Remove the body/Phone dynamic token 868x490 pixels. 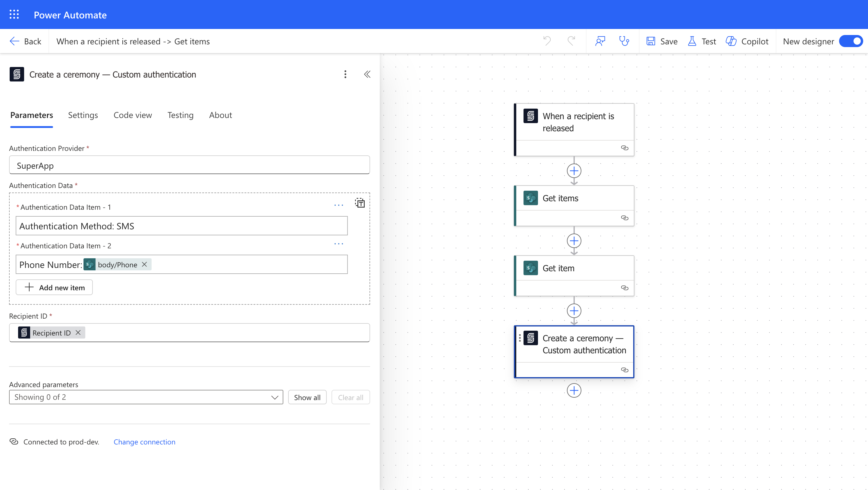145,264
